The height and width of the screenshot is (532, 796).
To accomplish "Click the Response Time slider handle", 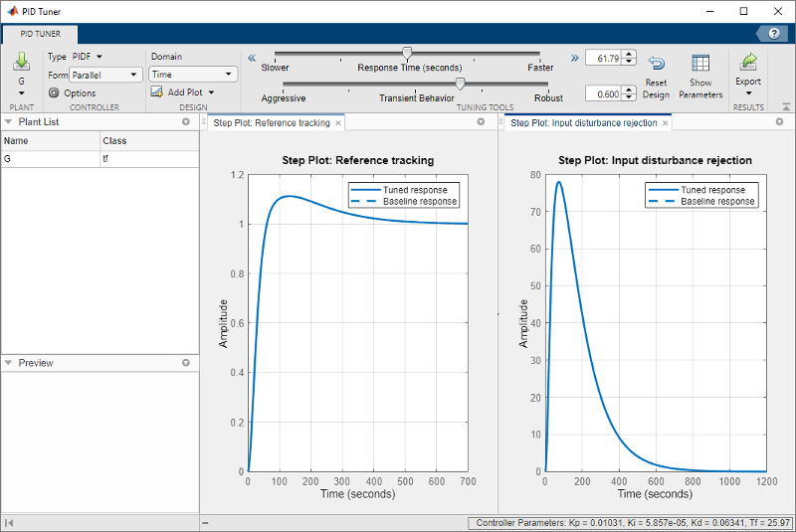I will click(x=406, y=54).
